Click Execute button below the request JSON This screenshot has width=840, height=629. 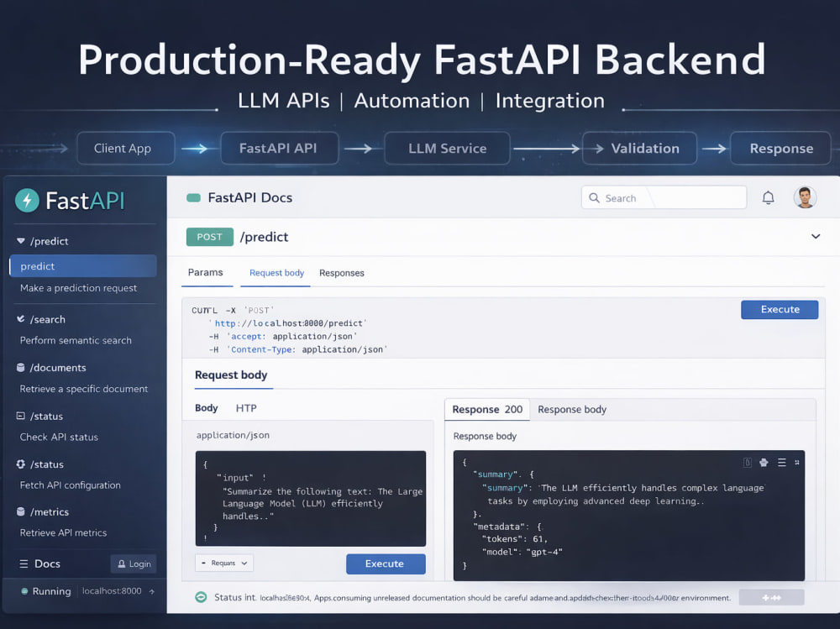point(386,563)
